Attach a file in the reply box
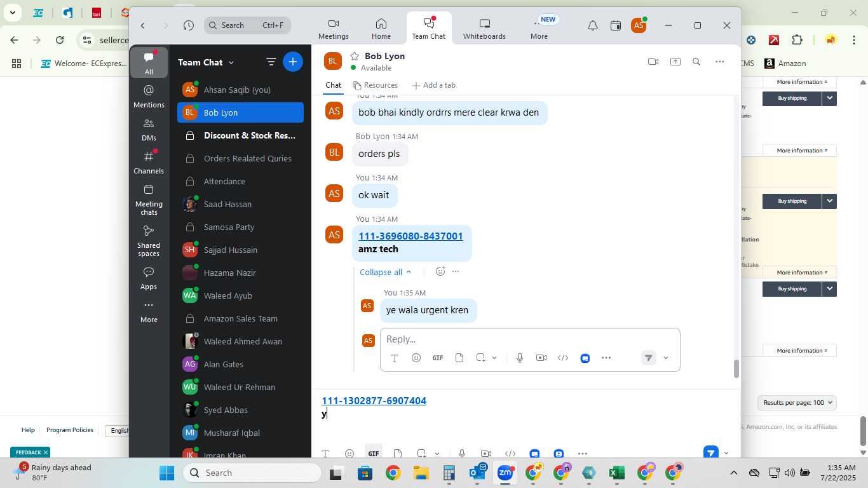This screenshot has width=868, height=488. 459,358
